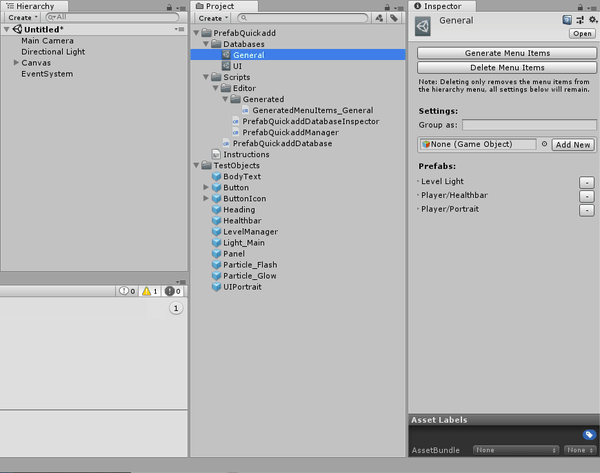Select the Inspector tab
The height and width of the screenshot is (473, 600).
tap(439, 6)
